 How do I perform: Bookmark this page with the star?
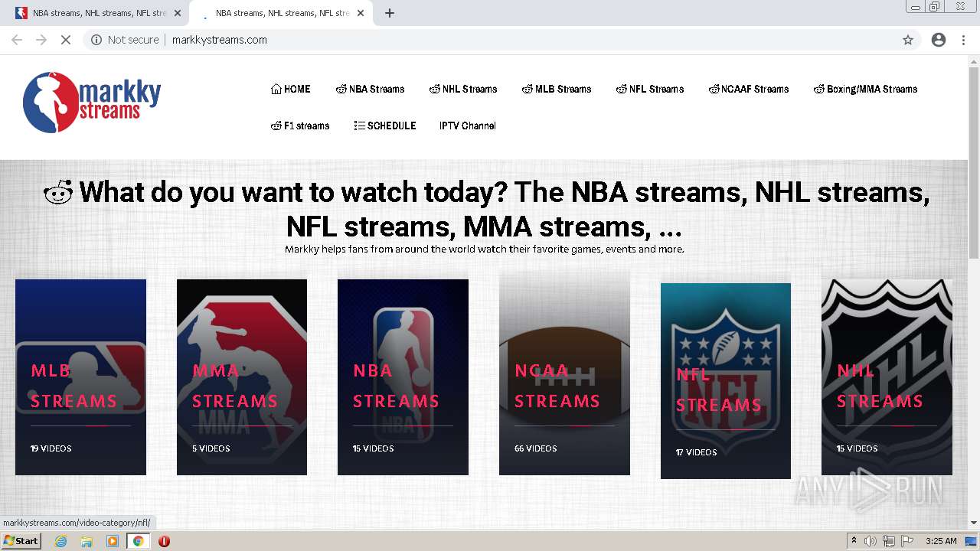pyautogui.click(x=908, y=40)
